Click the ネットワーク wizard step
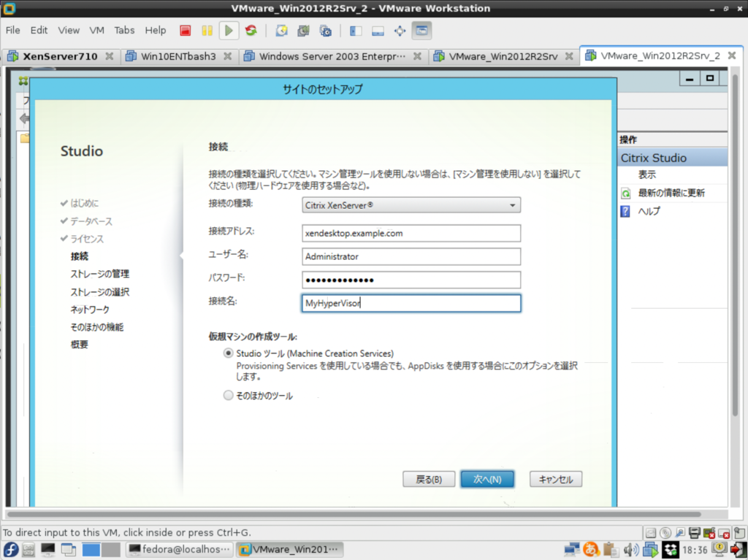 pos(90,310)
